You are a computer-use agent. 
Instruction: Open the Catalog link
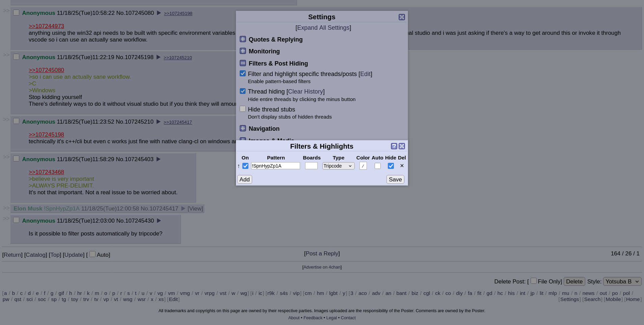coord(36,255)
